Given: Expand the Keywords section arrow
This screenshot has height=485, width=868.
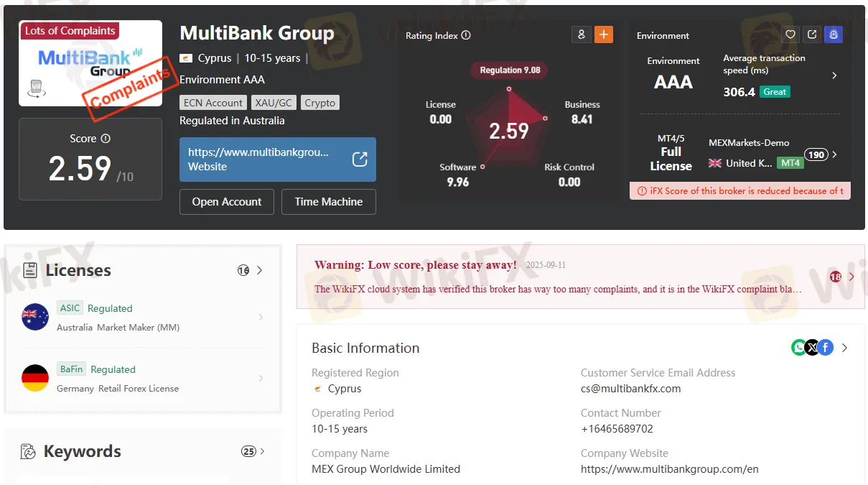Looking at the screenshot, I should pyautogui.click(x=262, y=451).
